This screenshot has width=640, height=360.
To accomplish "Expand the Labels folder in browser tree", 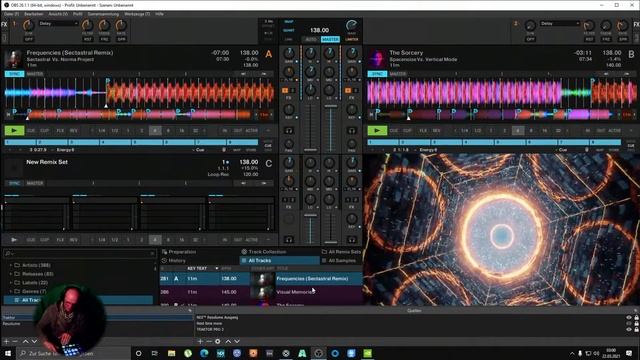I will (x=11, y=282).
